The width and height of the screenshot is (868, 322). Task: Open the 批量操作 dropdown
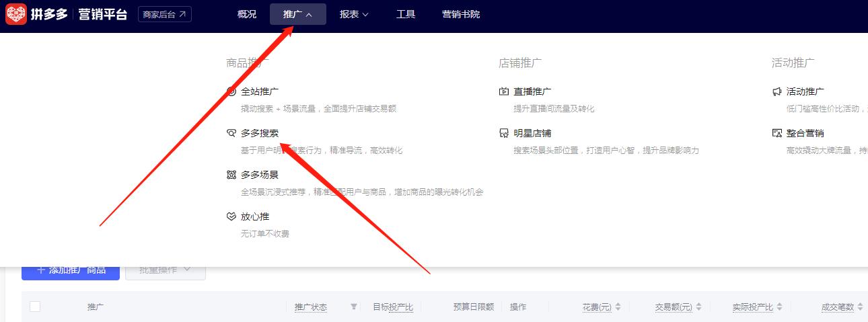tap(166, 270)
